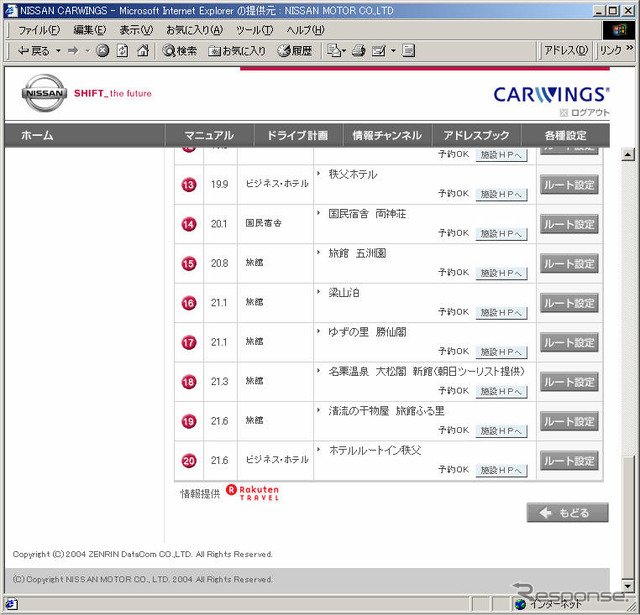This screenshot has width=640, height=615.
Task: Click ルート設定 for 旅館 五洲園
Action: (569, 264)
